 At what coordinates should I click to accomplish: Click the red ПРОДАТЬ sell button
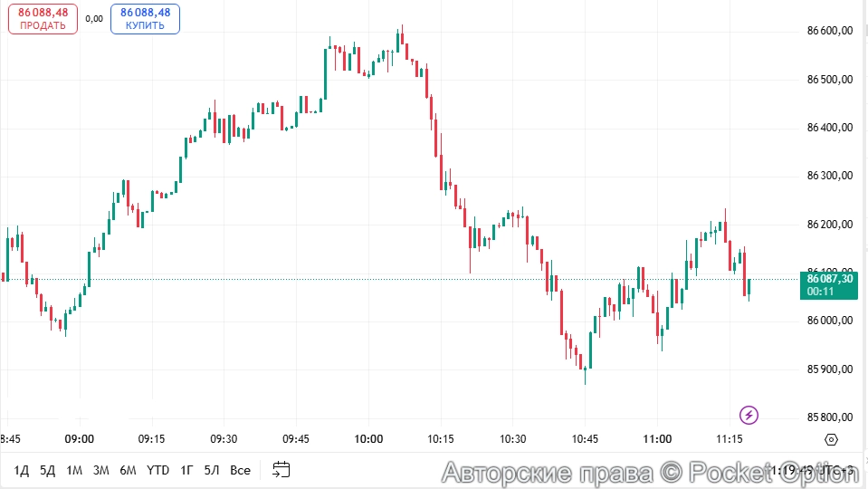(43, 18)
